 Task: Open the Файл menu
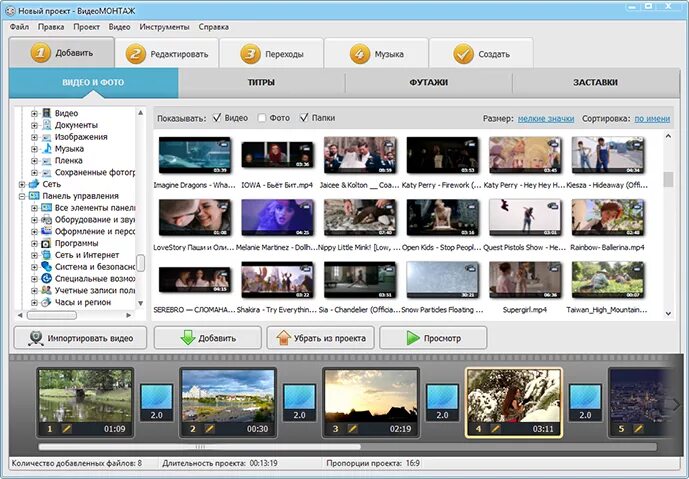pos(19,27)
